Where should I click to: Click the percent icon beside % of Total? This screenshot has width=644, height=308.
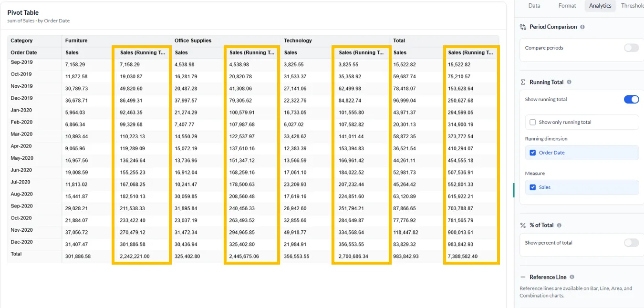tap(523, 225)
